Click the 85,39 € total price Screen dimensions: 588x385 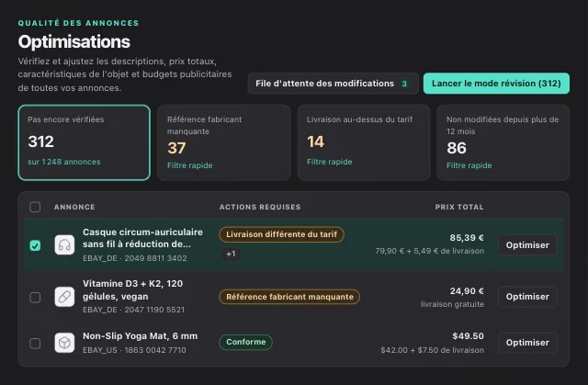[x=467, y=238]
